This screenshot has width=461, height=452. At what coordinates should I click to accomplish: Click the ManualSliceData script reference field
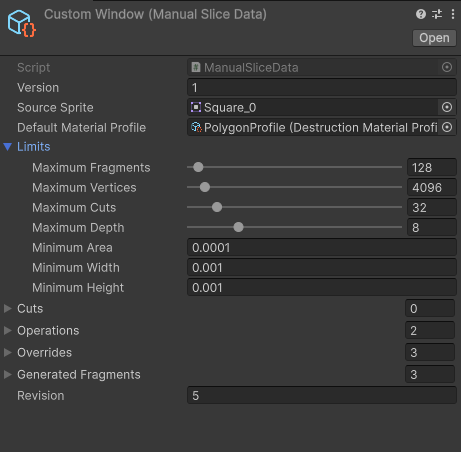(322, 67)
